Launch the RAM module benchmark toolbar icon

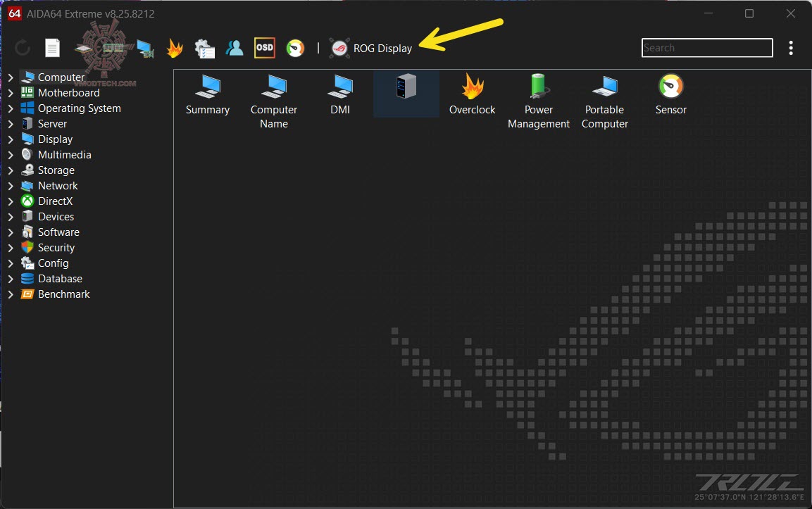coord(113,49)
